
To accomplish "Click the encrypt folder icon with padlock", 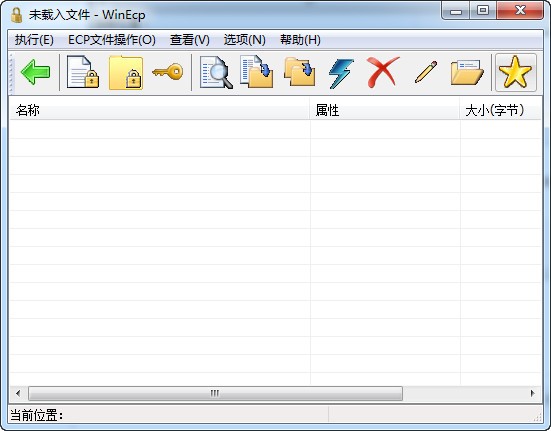I will click(126, 72).
